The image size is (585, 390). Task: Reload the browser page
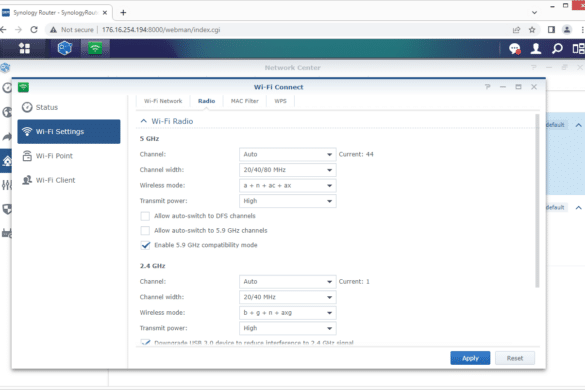coord(34,30)
